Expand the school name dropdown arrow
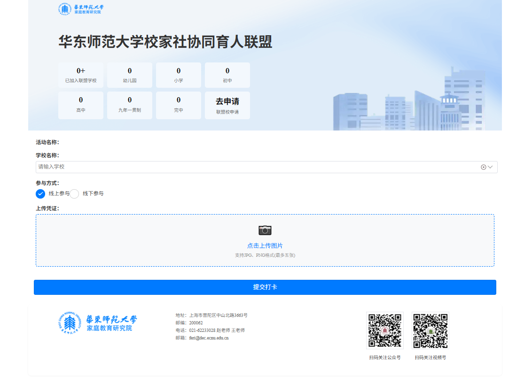Image resolution: width=532 pixels, height=392 pixels. 490,167
